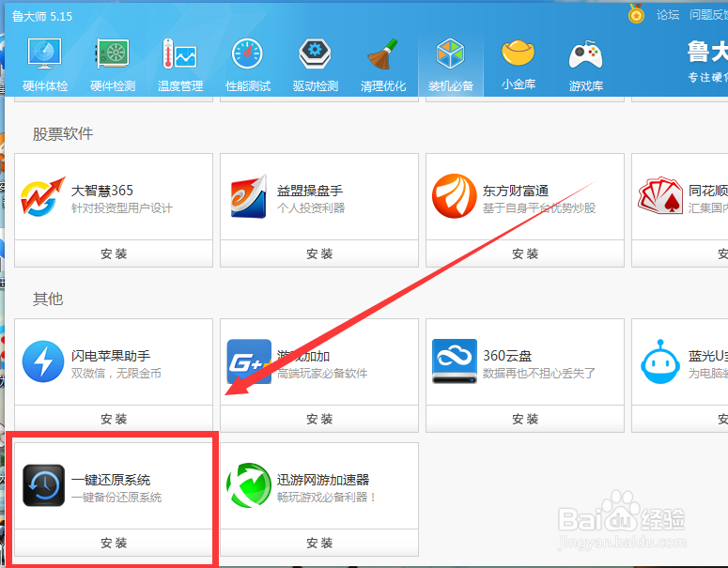The image size is (728, 568).
Task: Click the 鲁大师 5.15 window title
Action: 42,16
